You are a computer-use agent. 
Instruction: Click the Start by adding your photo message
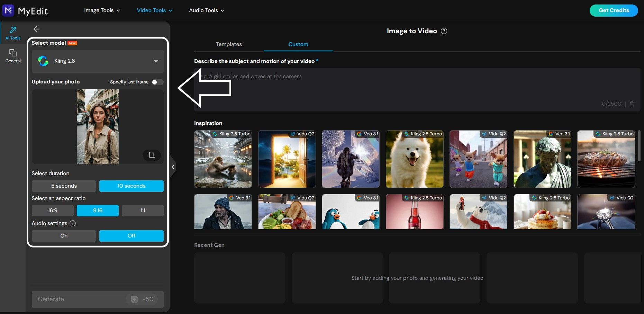pos(417,278)
